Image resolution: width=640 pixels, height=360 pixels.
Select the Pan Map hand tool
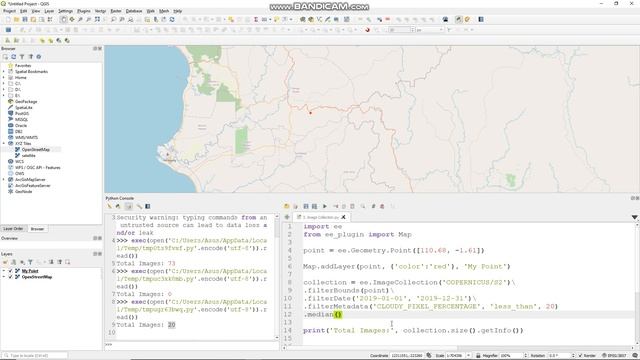[x=64, y=20]
